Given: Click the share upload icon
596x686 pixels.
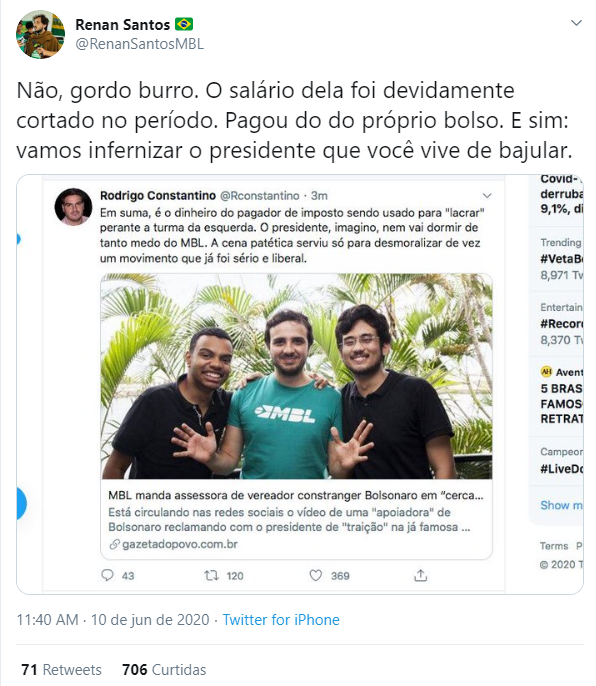Looking at the screenshot, I should point(421,575).
